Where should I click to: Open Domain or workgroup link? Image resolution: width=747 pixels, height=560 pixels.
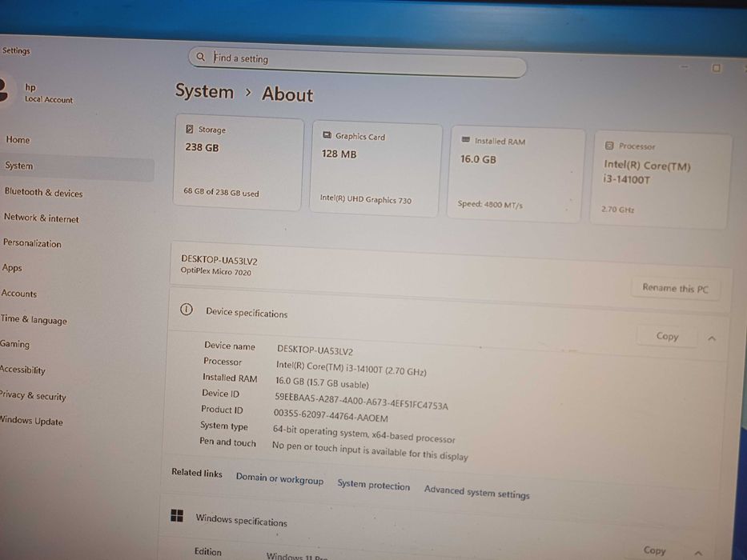(x=279, y=478)
